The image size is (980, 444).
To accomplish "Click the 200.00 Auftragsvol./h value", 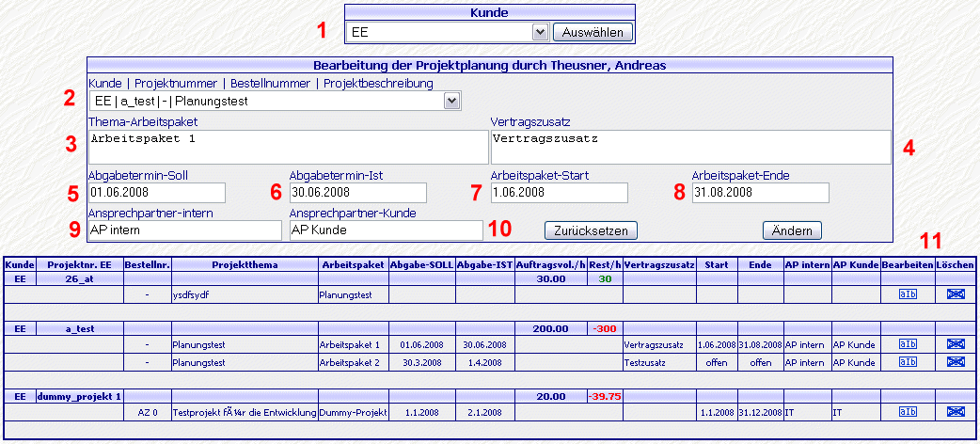I will [550, 328].
